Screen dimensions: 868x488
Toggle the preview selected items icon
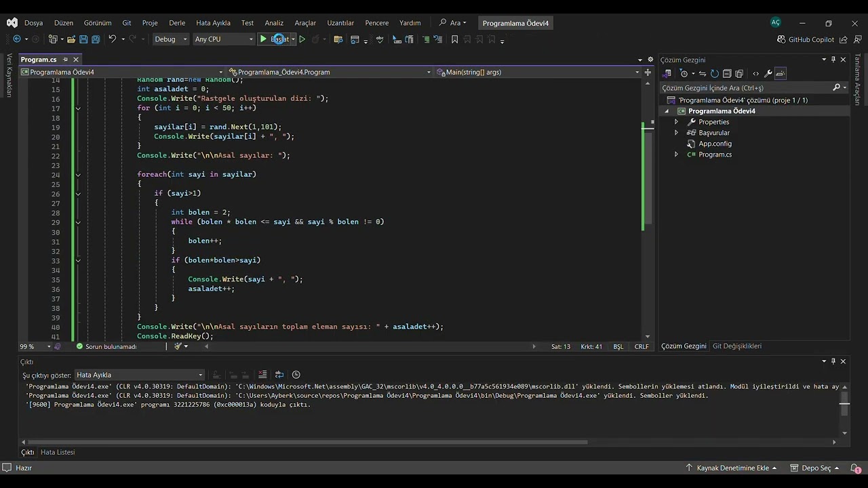point(781,73)
